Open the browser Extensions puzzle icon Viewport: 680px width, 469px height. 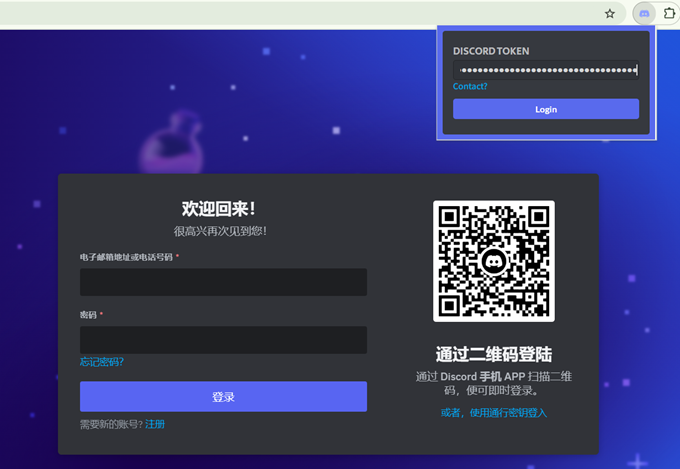tap(670, 13)
